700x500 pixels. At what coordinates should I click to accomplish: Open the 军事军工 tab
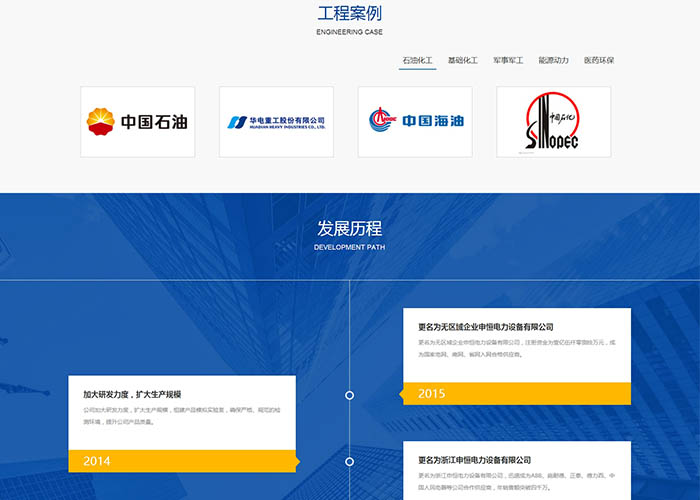click(x=508, y=60)
